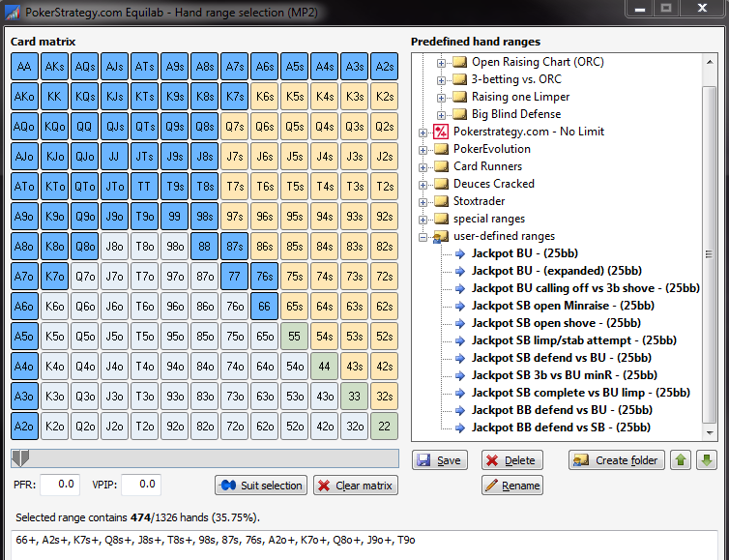Expand the special ranges node
729x560 pixels.
click(423, 220)
